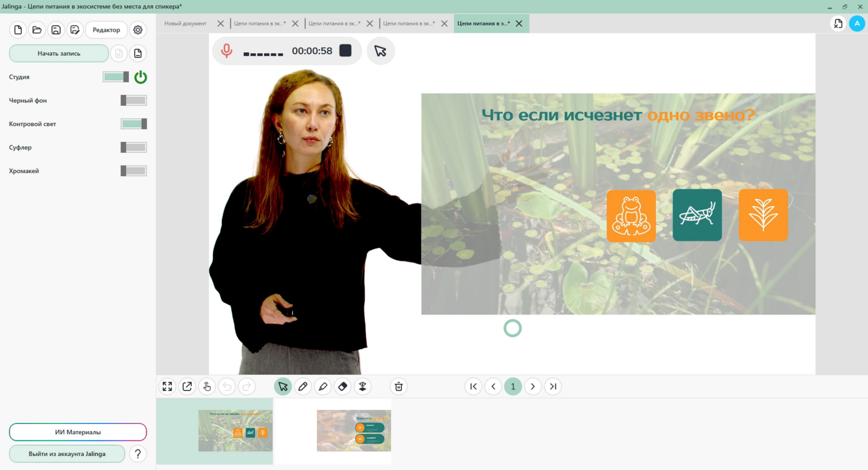Image resolution: width=868 pixels, height=470 pixels.
Task: Open the account avatar A
Action: pyautogui.click(x=857, y=23)
